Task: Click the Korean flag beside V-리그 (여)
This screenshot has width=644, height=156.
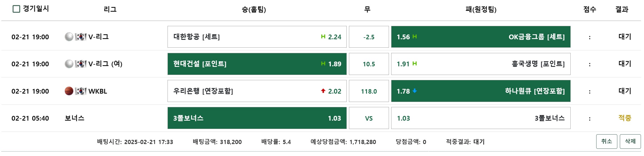Action: point(81,64)
